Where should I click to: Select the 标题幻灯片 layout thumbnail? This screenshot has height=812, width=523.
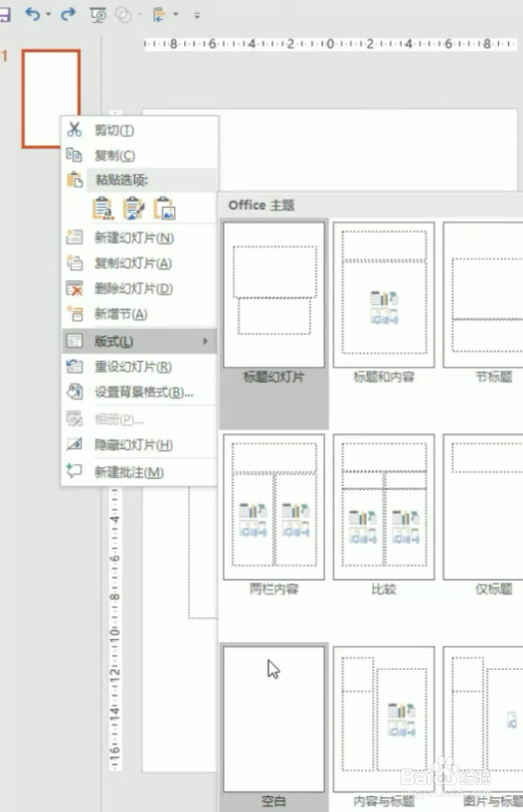click(273, 295)
